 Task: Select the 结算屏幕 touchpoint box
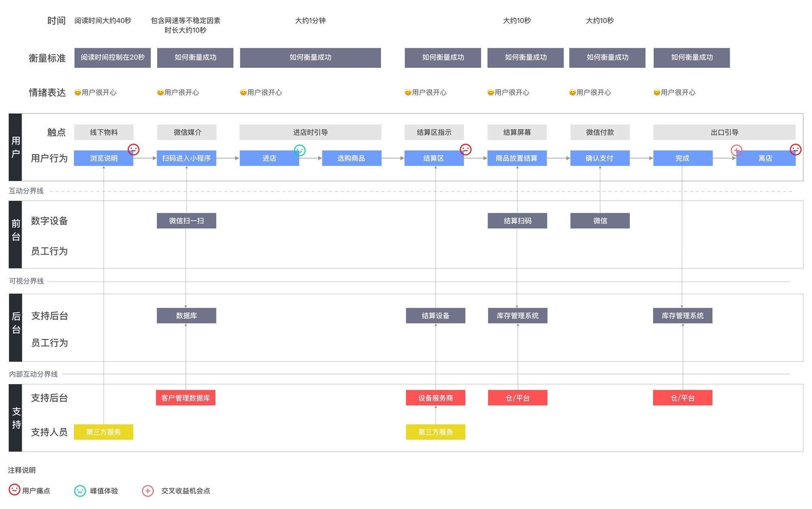517,132
